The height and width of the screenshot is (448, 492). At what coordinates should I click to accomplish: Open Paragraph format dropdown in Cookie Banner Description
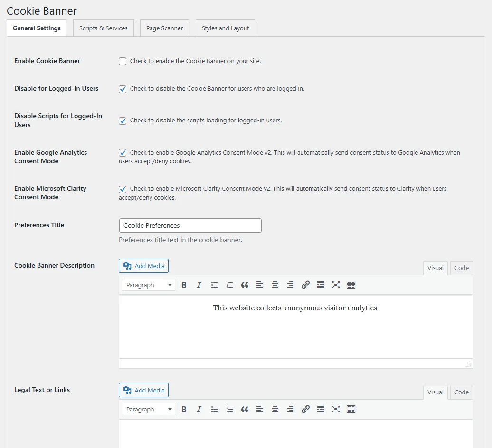coord(148,285)
